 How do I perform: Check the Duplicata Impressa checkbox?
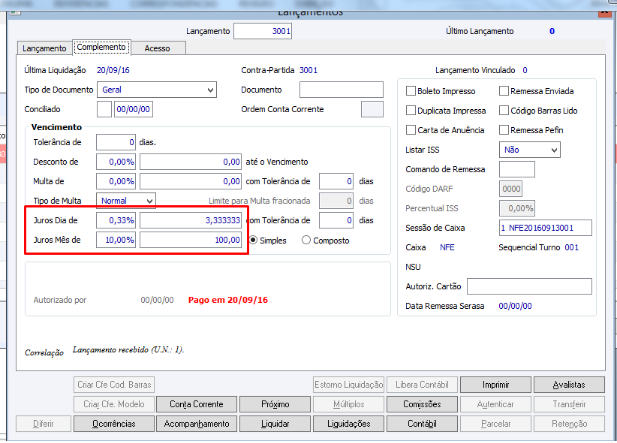(411, 110)
